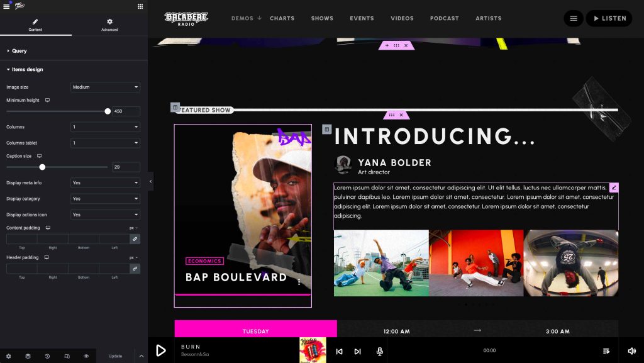Screen dimensions: 644x363
Task: Open the player playlist queue icon
Action: pyautogui.click(x=606, y=351)
